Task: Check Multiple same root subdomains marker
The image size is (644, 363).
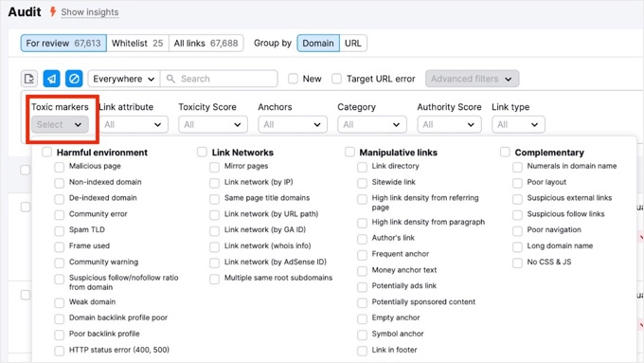Action: click(214, 279)
